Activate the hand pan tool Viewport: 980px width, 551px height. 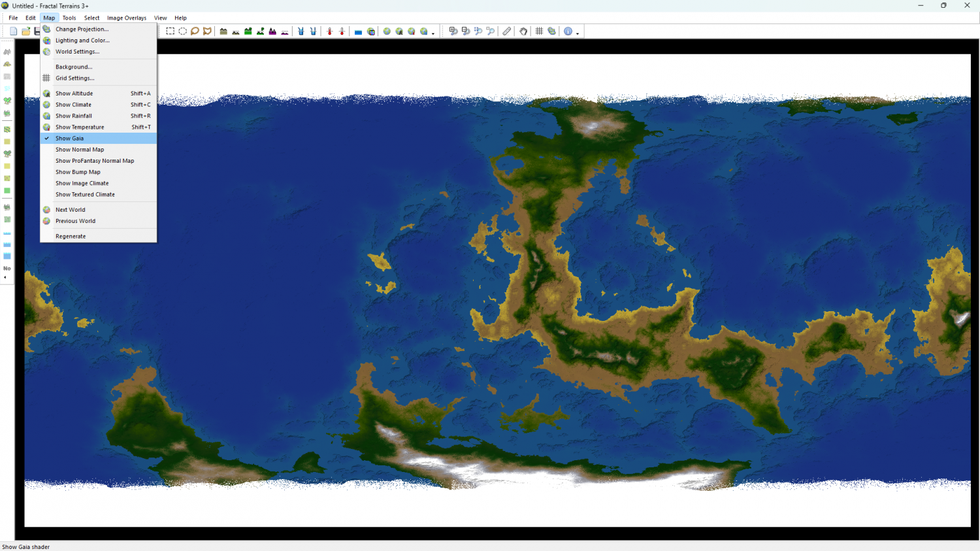pyautogui.click(x=523, y=31)
